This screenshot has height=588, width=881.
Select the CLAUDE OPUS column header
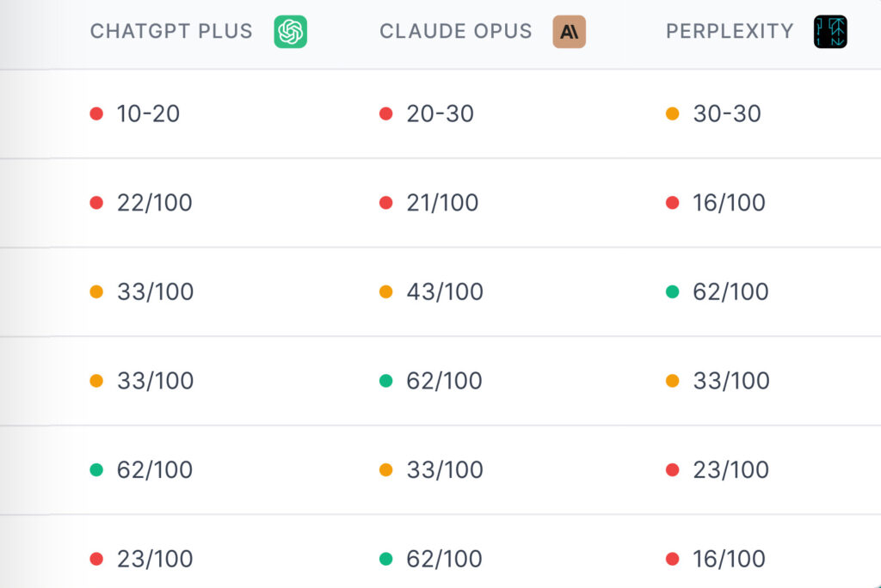(x=456, y=32)
